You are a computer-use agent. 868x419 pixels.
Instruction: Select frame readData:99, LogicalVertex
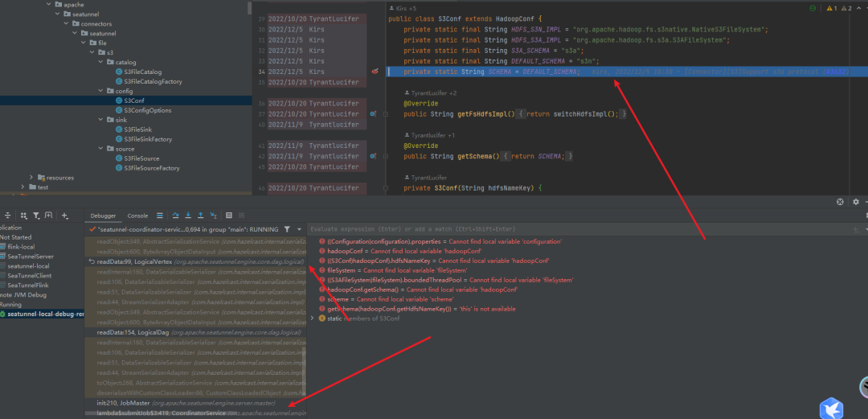[x=195, y=261]
